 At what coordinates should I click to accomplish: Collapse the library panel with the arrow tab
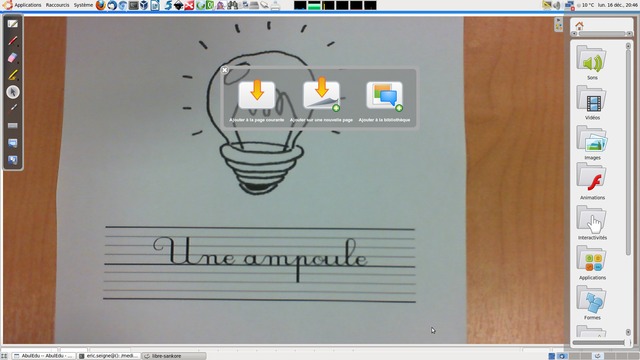pos(558,20)
